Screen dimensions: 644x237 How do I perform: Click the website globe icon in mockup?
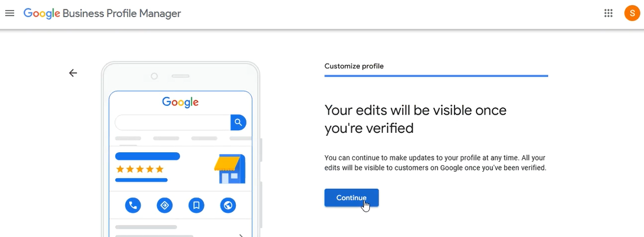(228, 205)
